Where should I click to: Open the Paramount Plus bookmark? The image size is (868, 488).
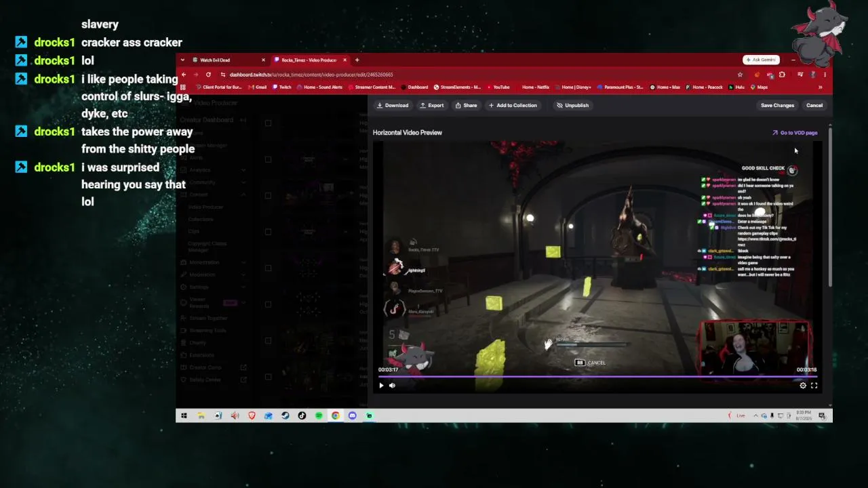(x=620, y=87)
